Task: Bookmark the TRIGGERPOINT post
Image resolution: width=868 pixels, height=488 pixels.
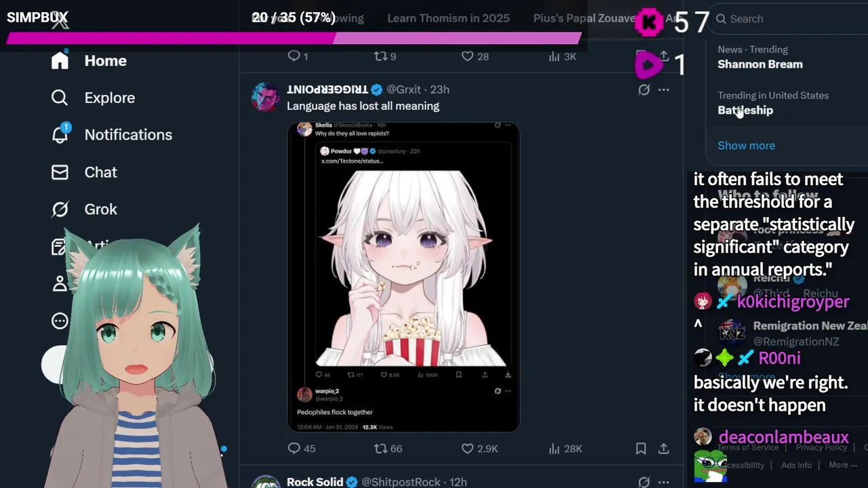Action: [641, 449]
